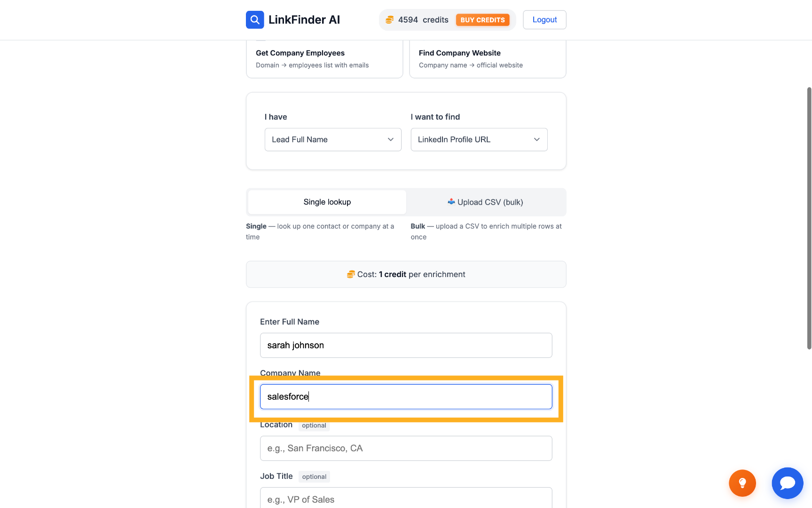The image size is (812, 508).
Task: Open the 'I have' Lead Full Name dropdown
Action: (x=333, y=140)
